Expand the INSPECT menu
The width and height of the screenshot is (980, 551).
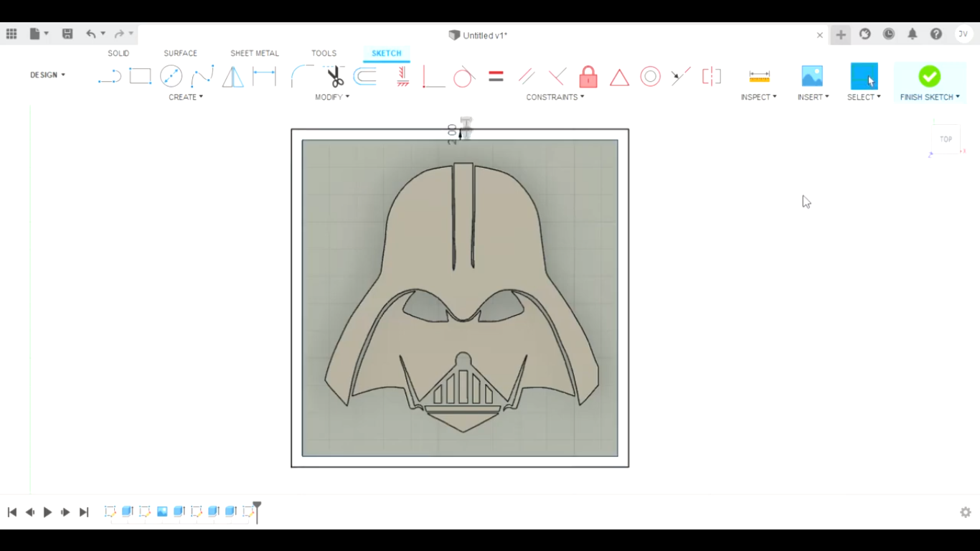point(759,97)
